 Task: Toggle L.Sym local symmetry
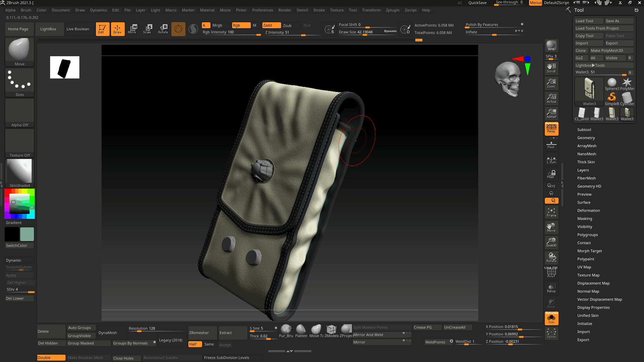point(551,160)
